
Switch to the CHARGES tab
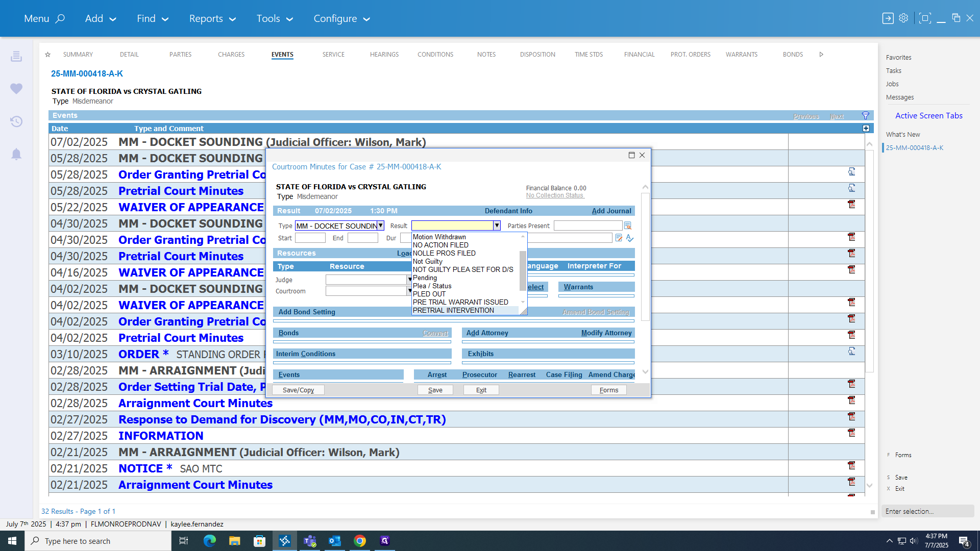231,55
